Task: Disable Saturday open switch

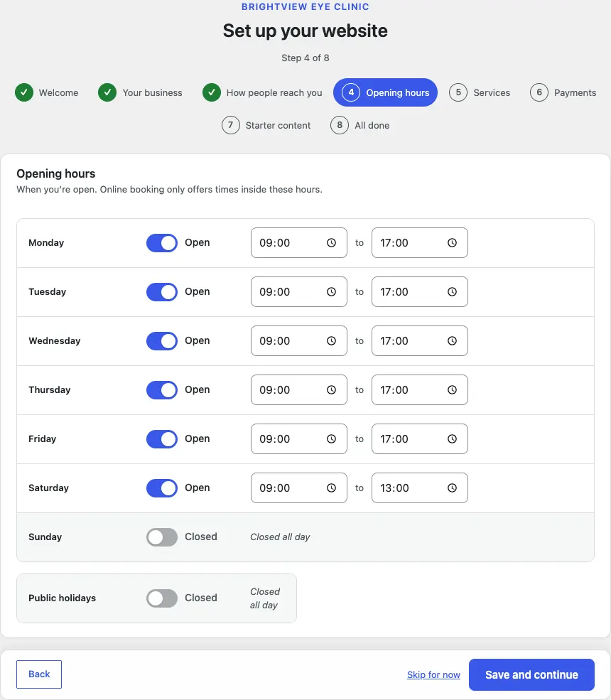Action: [161, 488]
